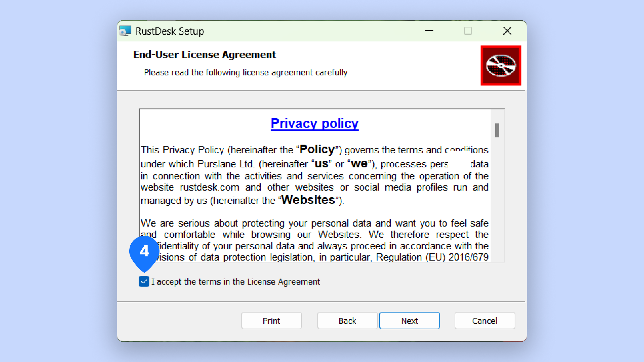
Task: Click the 'I accept the terms' label text
Action: click(x=235, y=282)
